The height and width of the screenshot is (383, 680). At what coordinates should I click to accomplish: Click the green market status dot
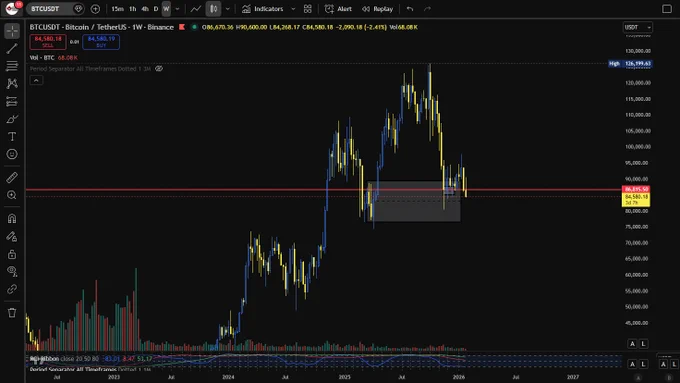click(x=194, y=27)
